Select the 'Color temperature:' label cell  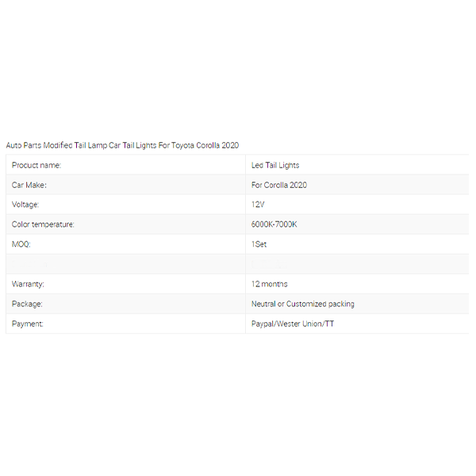(43, 225)
